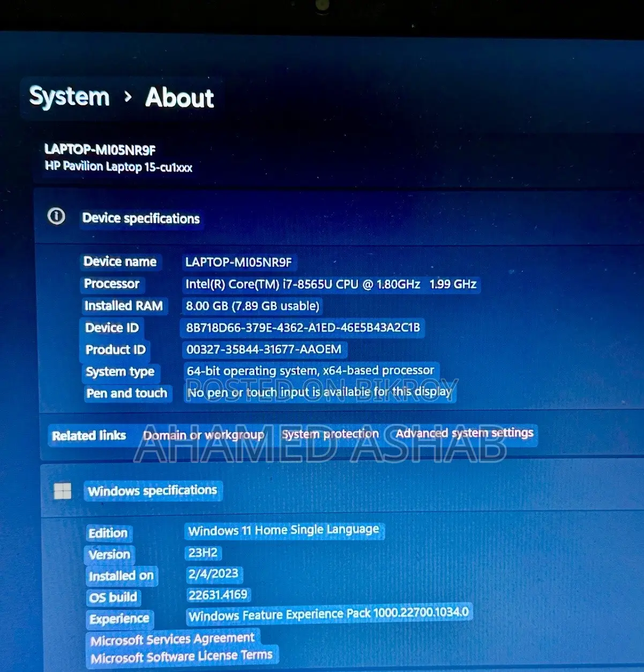The height and width of the screenshot is (672, 644).
Task: Click the Pen and touch label
Action: 127,393
